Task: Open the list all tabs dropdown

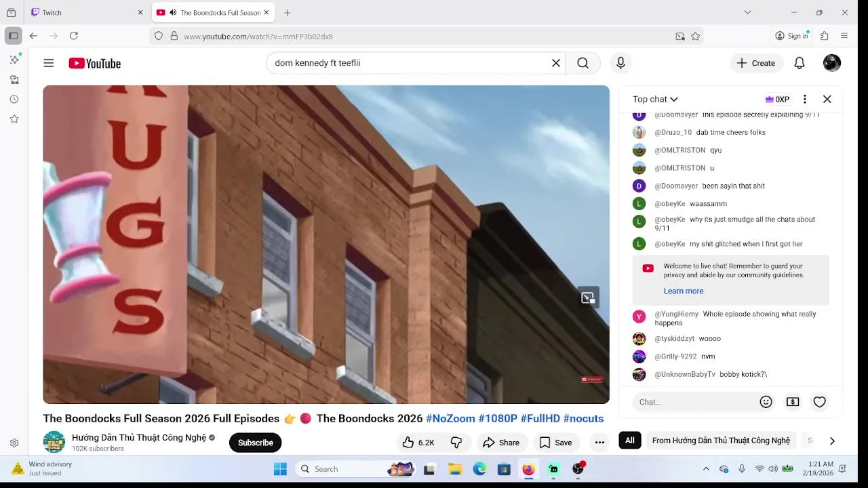Action: click(747, 12)
